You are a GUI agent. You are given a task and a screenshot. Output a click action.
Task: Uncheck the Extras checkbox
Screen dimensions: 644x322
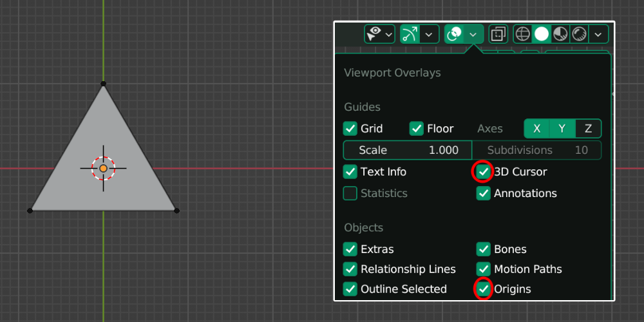(x=350, y=249)
